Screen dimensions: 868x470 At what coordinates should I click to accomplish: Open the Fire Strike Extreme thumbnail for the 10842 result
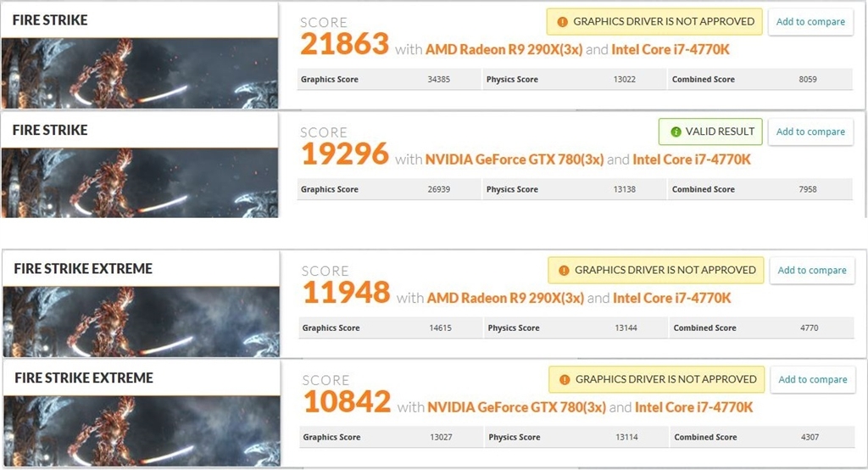(x=141, y=430)
